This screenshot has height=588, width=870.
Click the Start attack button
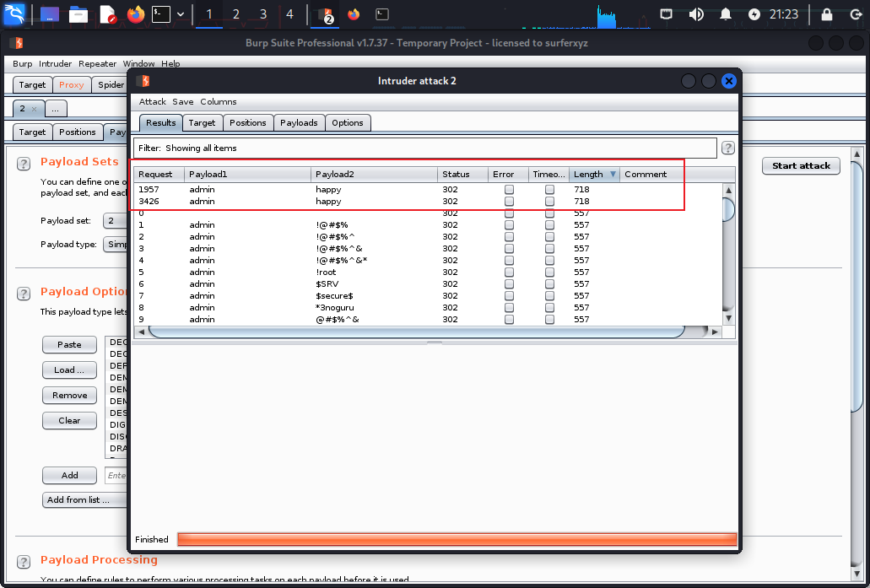coord(801,166)
